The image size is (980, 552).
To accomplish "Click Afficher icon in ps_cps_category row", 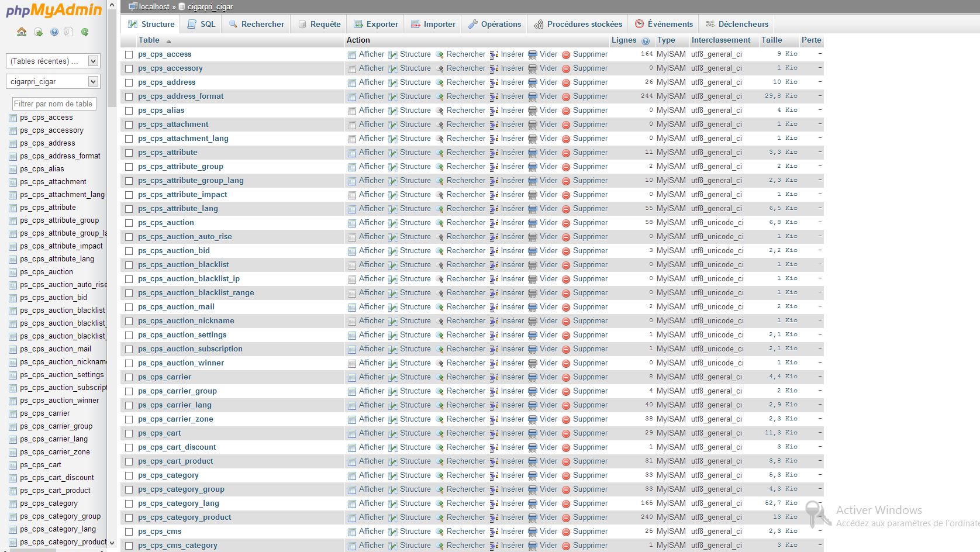I will (352, 475).
